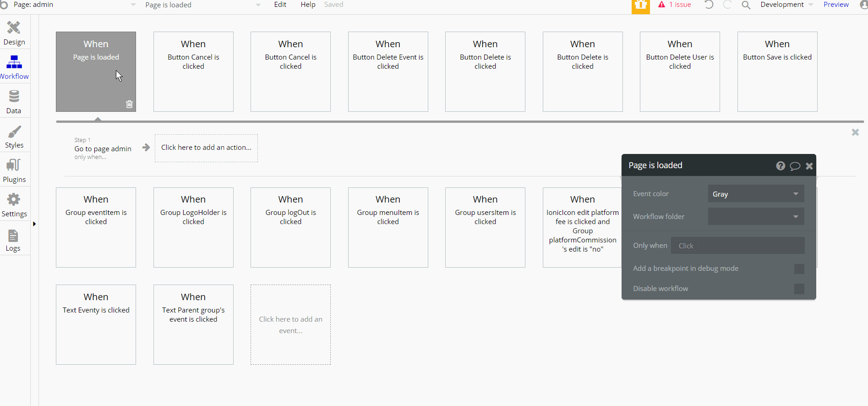Image resolution: width=868 pixels, height=406 pixels.
Task: Open the Styles tab
Action: tap(14, 136)
